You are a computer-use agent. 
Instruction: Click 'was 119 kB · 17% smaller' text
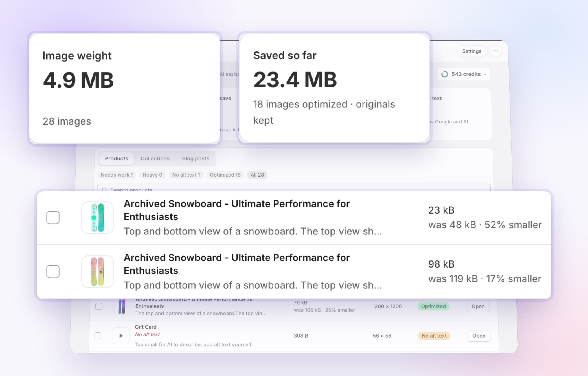[485, 279]
